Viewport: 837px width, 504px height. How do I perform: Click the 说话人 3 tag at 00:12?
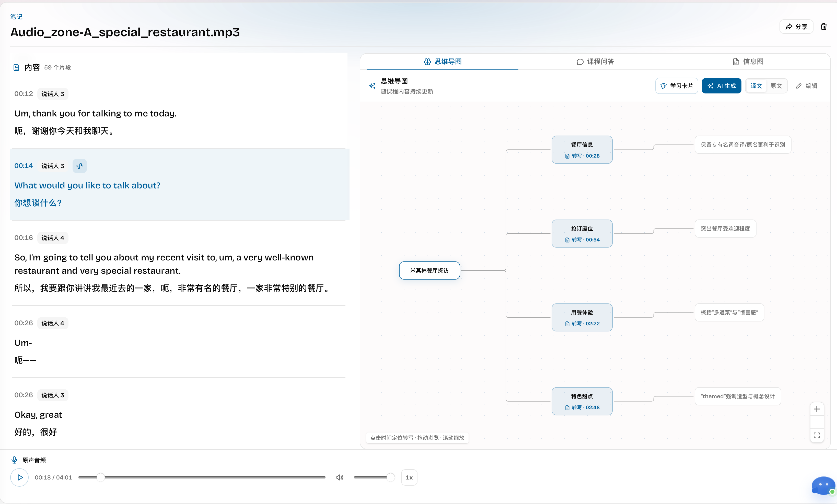(53, 94)
